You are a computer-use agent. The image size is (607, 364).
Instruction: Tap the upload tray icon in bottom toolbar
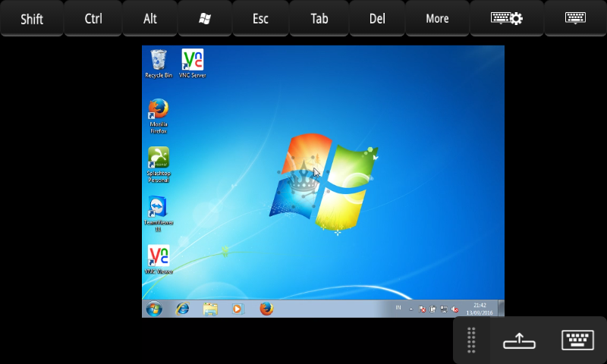[519, 341]
